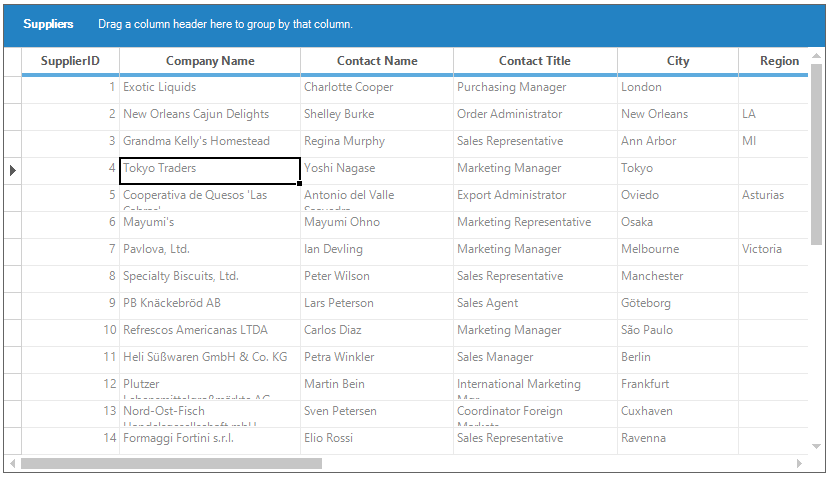The width and height of the screenshot is (829, 477).
Task: Select contact Yoshi Nagase
Action: pyautogui.click(x=377, y=171)
